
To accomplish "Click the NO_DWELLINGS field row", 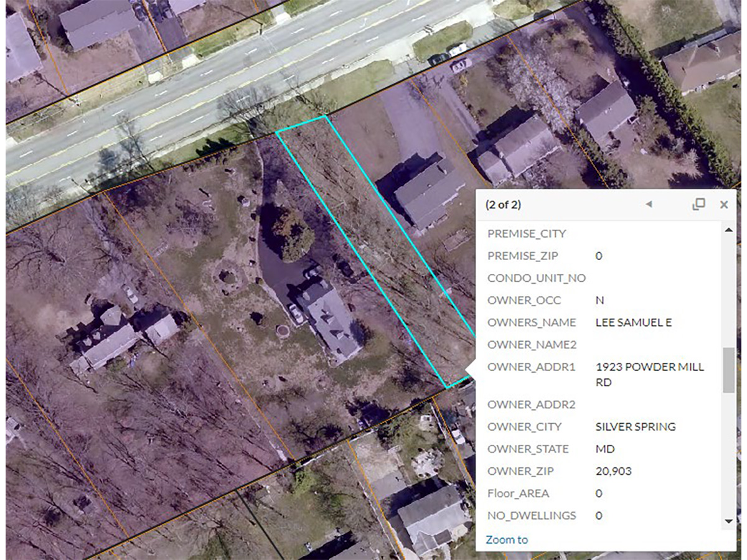I will click(603, 515).
